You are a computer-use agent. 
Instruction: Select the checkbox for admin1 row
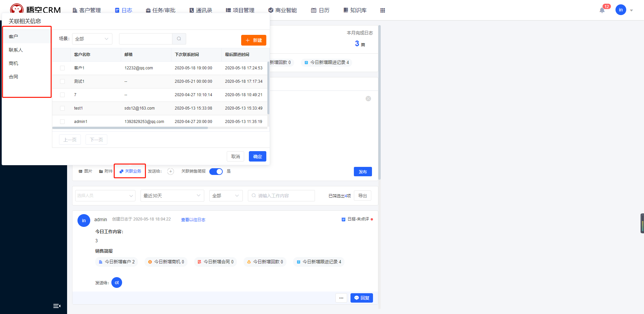coord(62,122)
